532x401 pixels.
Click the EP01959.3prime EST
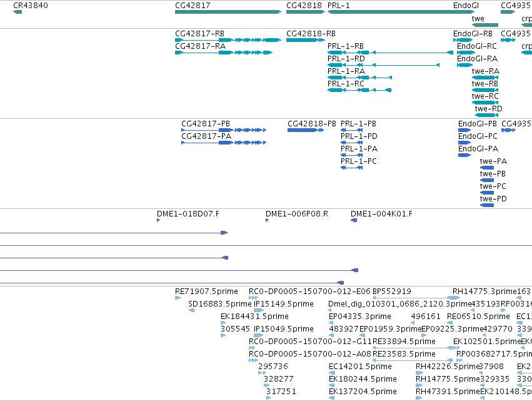click(x=363, y=335)
